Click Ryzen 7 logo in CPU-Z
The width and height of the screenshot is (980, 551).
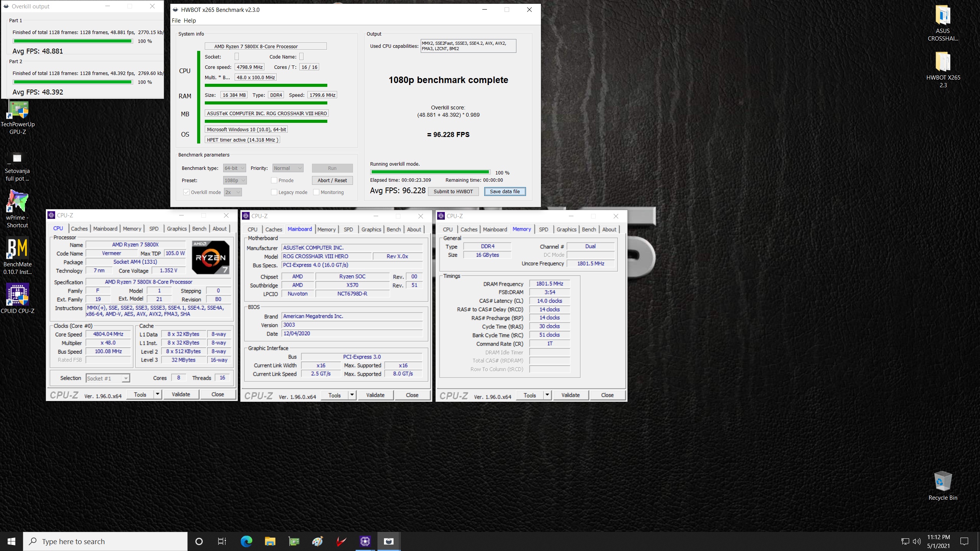tap(211, 257)
